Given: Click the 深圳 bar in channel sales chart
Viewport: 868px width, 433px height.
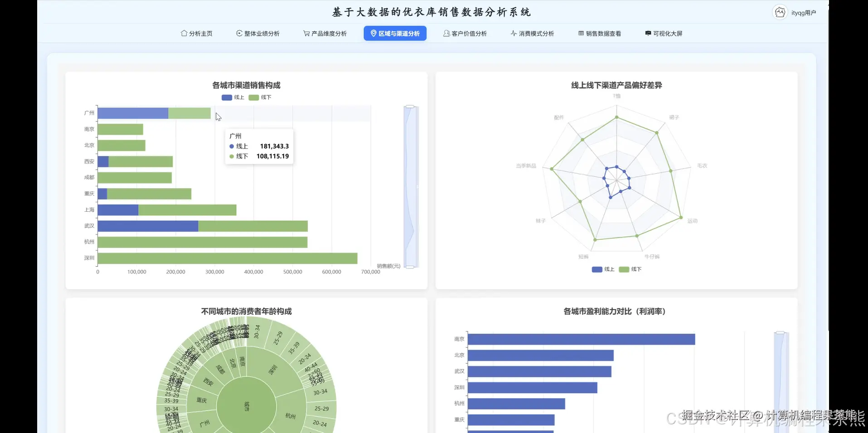Looking at the screenshot, I should (228, 258).
